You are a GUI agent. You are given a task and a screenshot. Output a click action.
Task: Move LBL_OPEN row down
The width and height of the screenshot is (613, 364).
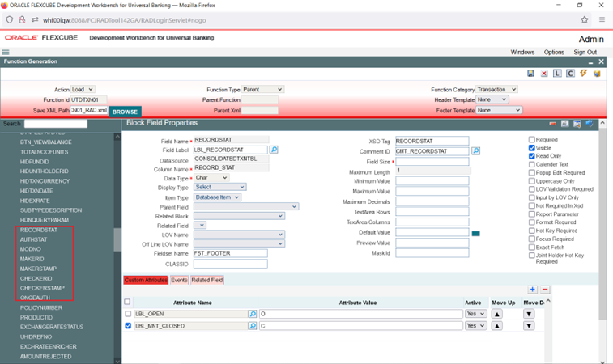click(x=529, y=314)
